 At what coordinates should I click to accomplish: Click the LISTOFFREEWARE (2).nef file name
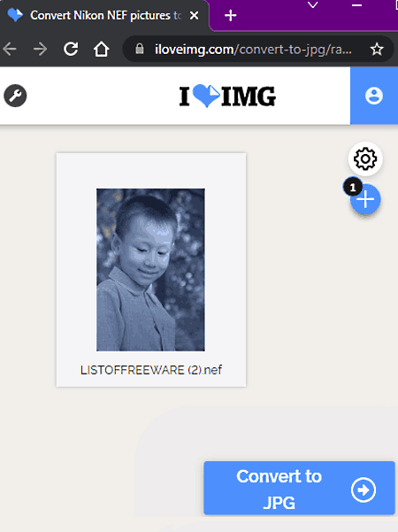pos(151,370)
